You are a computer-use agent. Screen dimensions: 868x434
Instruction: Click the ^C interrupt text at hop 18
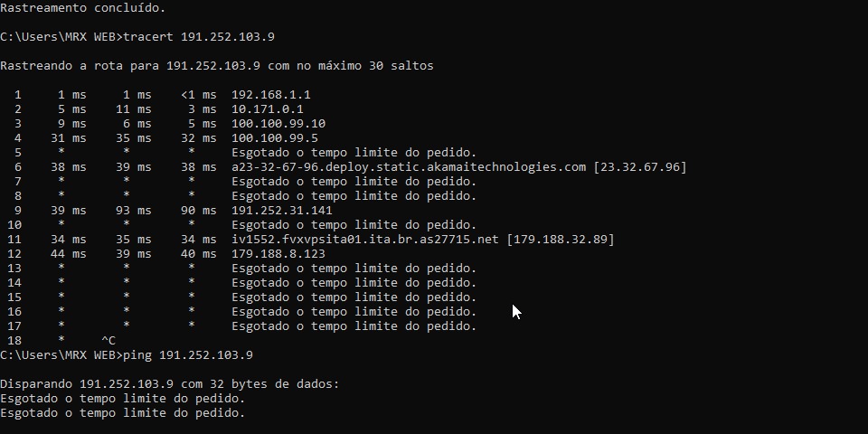tap(108, 341)
